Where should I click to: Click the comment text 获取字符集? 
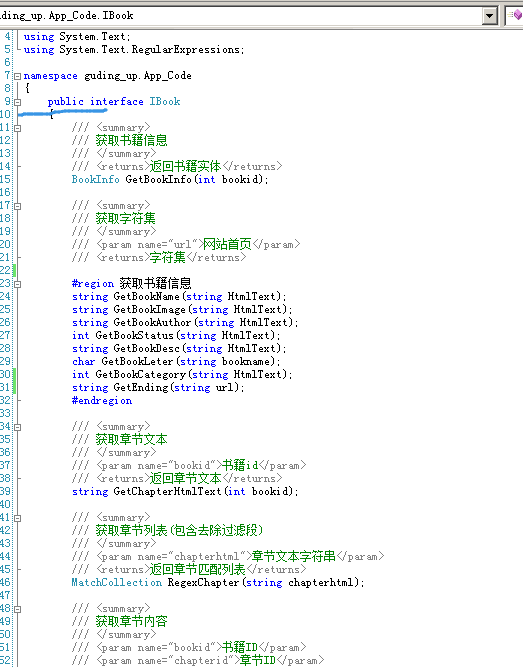[x=125, y=219]
